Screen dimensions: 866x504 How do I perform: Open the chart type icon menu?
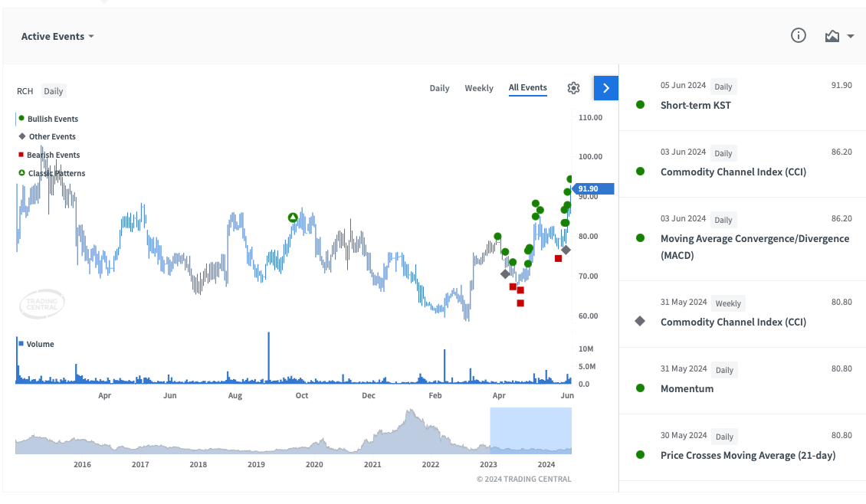pyautogui.click(x=832, y=37)
